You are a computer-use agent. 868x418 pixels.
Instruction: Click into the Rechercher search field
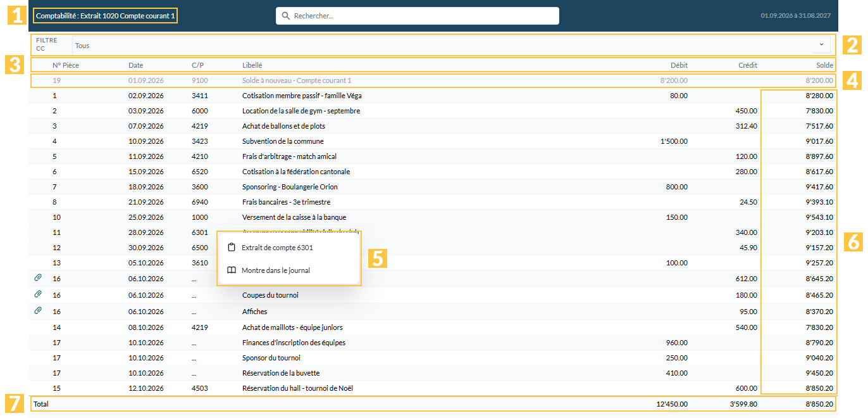click(x=418, y=16)
